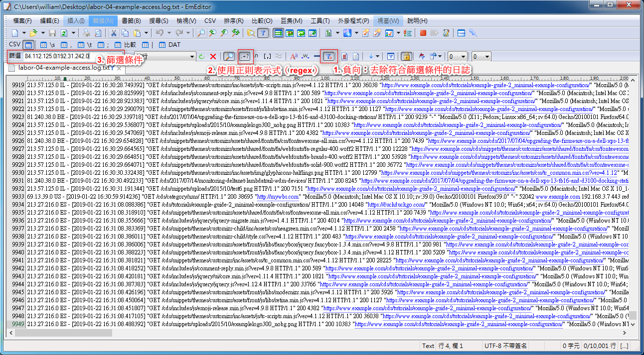Click the Undo arrow icon
The image size is (644, 355).
tap(160, 33)
